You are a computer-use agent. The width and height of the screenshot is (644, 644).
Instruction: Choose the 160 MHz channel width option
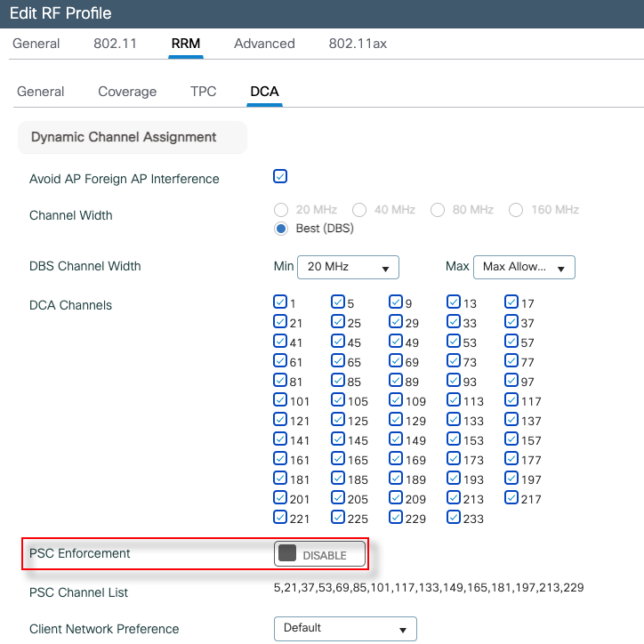pos(516,210)
